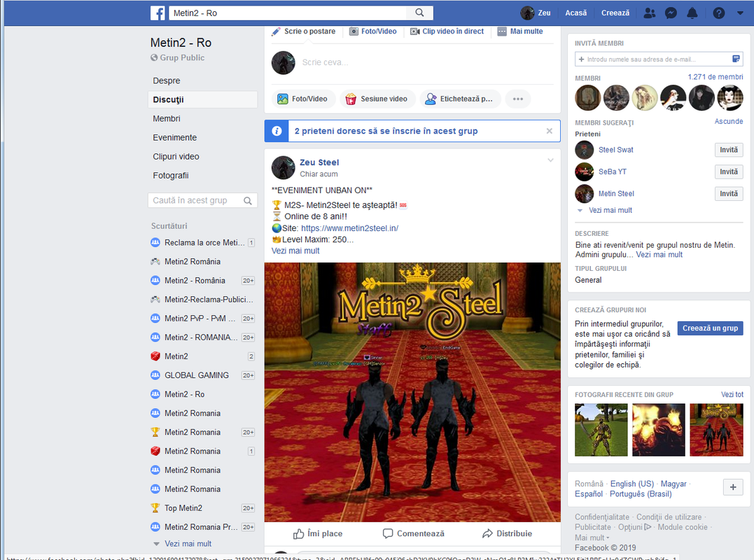Click Zeu profile link in top bar
Image resolution: width=754 pixels, height=560 pixels.
(536, 13)
